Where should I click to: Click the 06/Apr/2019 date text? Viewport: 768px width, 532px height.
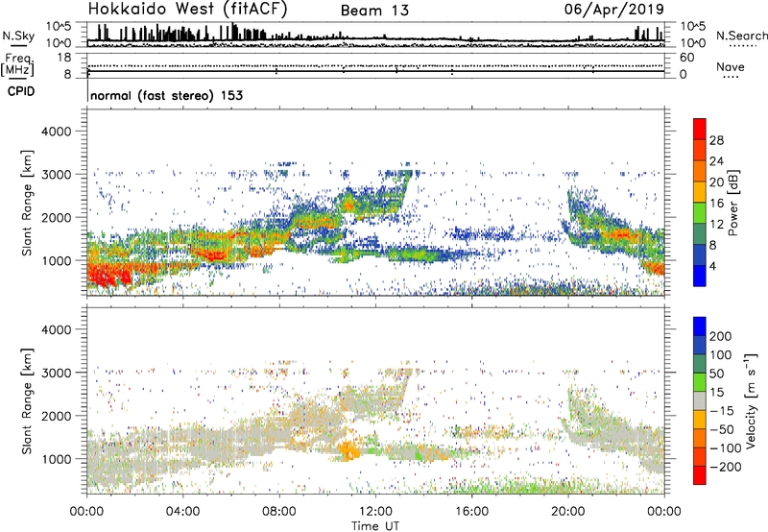point(614,10)
